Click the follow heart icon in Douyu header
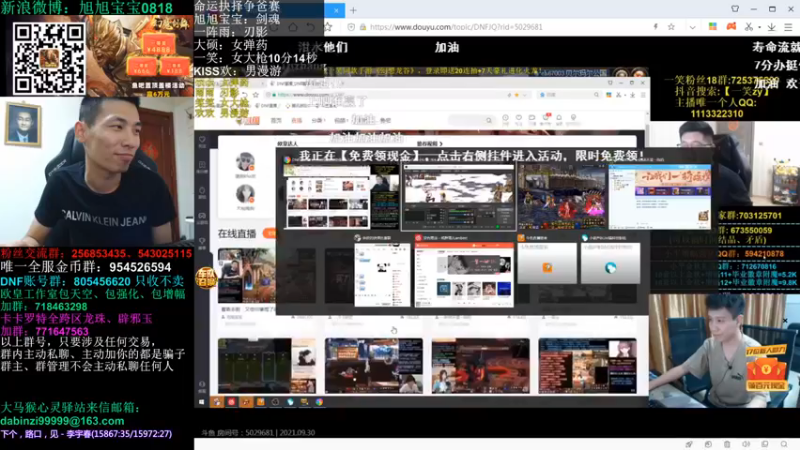Viewport: 800px width, 450px height. [519, 119]
